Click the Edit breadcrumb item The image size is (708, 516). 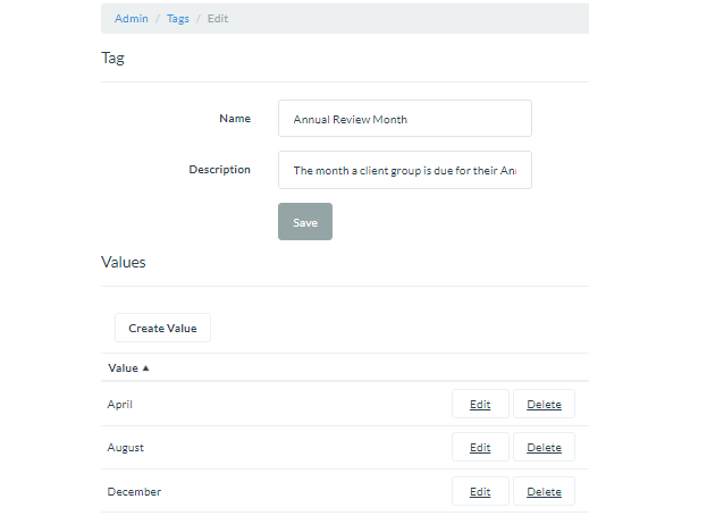tap(217, 18)
